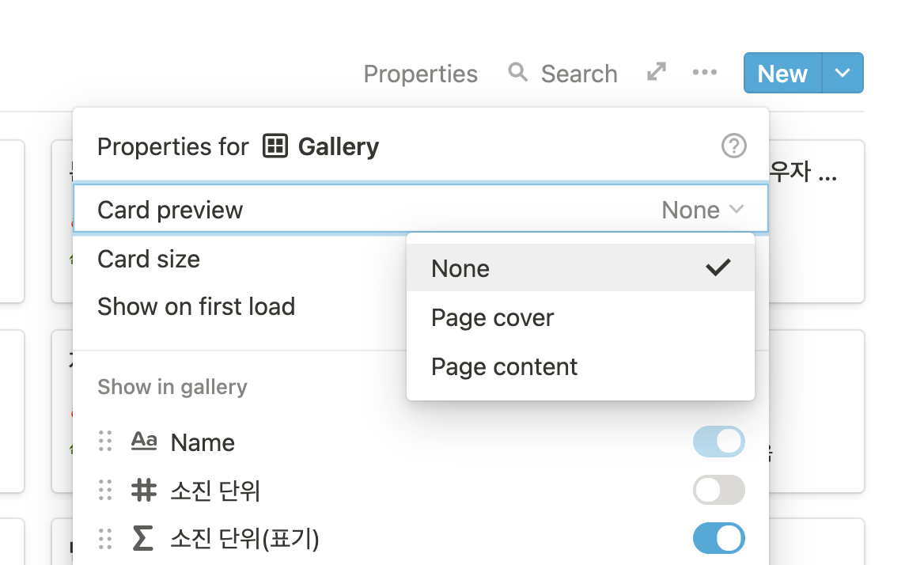The width and height of the screenshot is (924, 565).
Task: Enable the 소진 단위 property toggle
Action: tap(718, 491)
